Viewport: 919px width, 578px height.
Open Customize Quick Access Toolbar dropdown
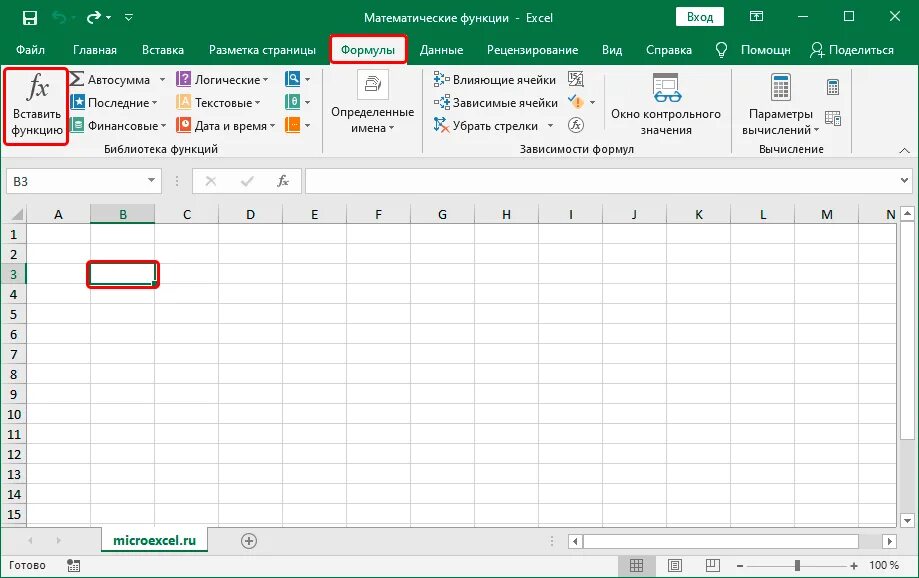tap(128, 18)
